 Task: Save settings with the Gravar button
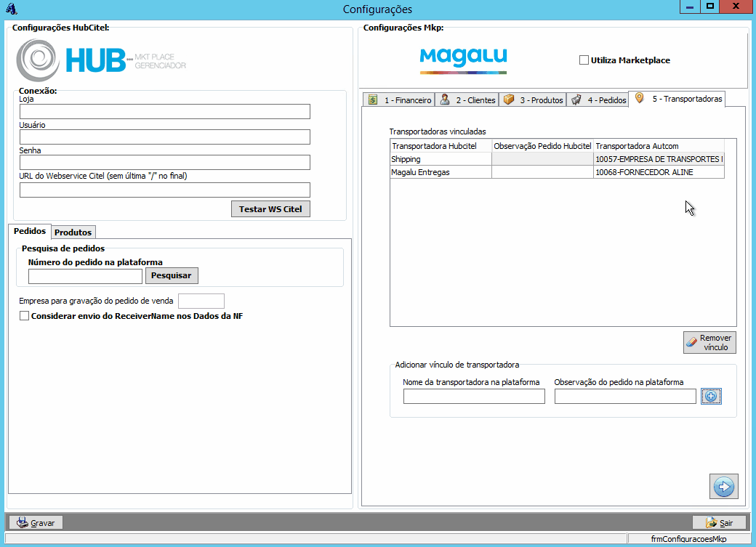click(x=36, y=523)
